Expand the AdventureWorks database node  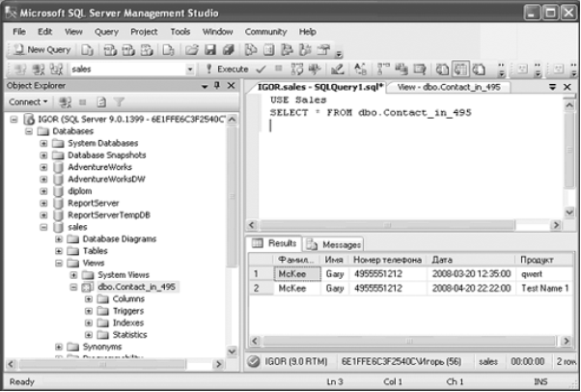(43, 167)
